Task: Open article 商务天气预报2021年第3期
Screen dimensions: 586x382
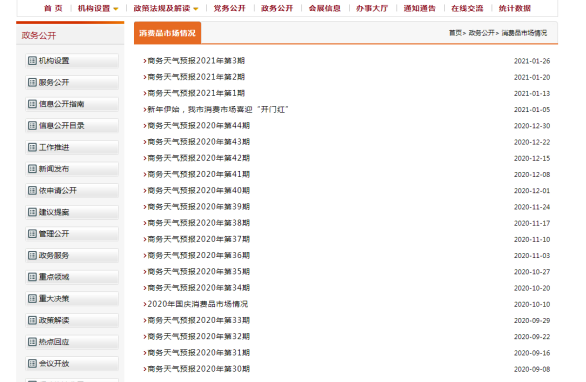Action: tap(196, 61)
